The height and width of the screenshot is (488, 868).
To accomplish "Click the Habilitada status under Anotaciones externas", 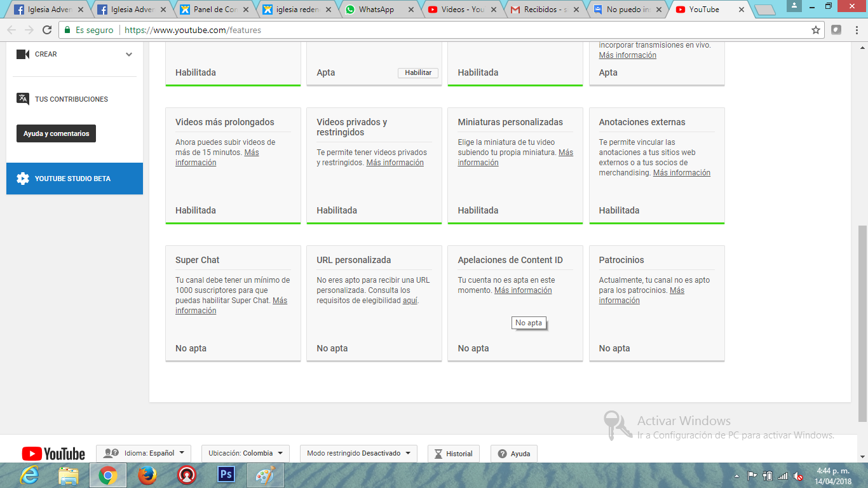I will pyautogui.click(x=619, y=210).
